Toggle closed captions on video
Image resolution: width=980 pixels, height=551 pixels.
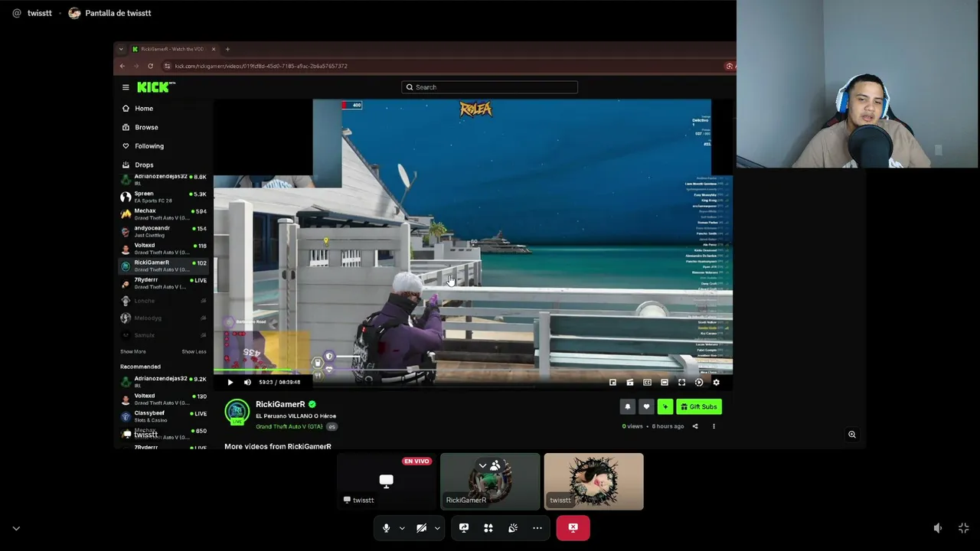(647, 383)
